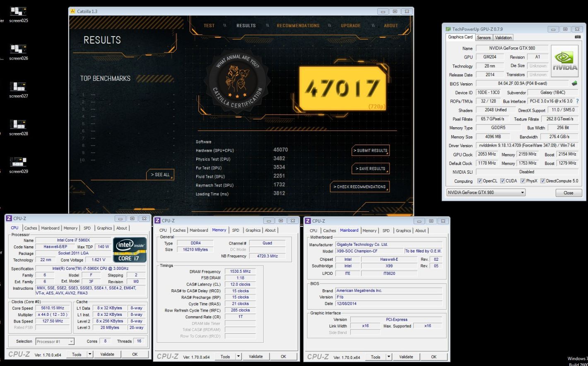Viewport: 588px width, 366px height.
Task: Switch to the TEST tab in Catzilla
Action: (x=209, y=26)
